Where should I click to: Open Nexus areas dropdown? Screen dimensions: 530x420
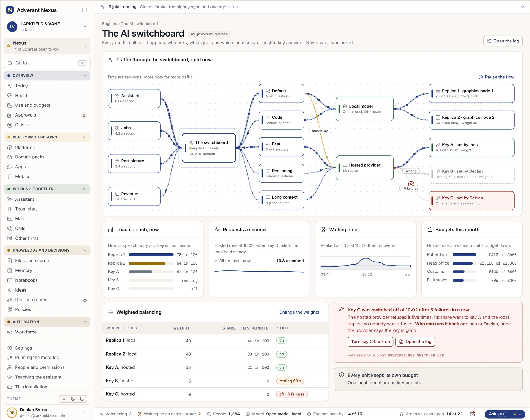pyautogui.click(x=47, y=46)
